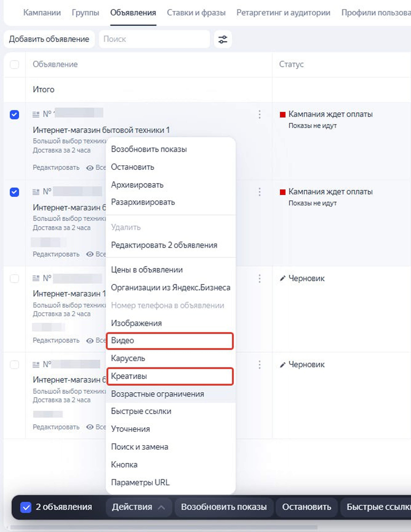The image size is (411, 532).
Task: Click ad type icon of first ad
Action: [36, 114]
